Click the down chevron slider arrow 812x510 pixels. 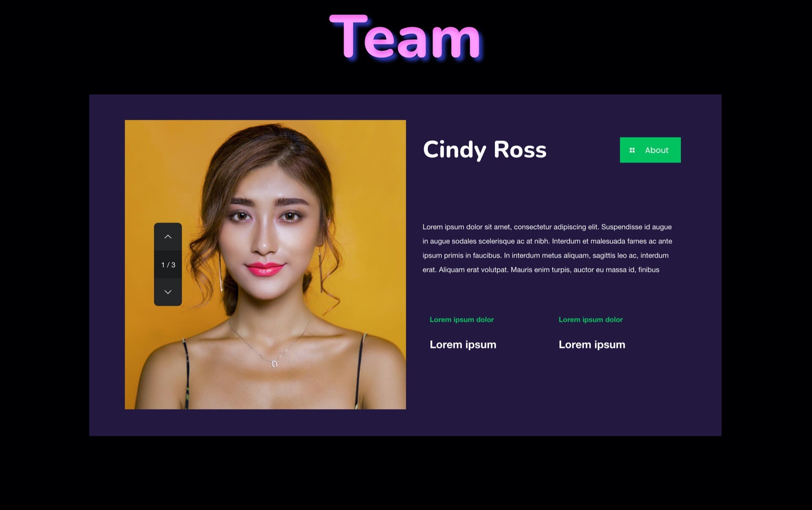pos(168,292)
